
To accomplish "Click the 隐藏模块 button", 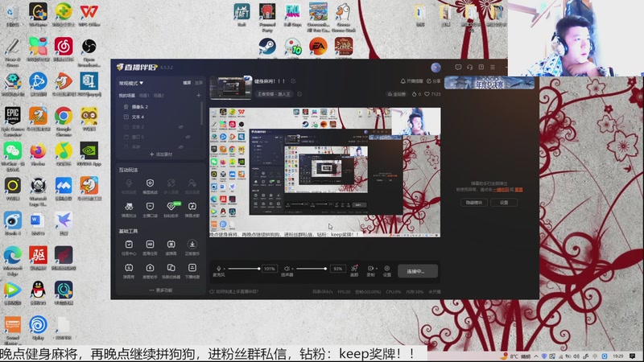I will coord(473,203).
